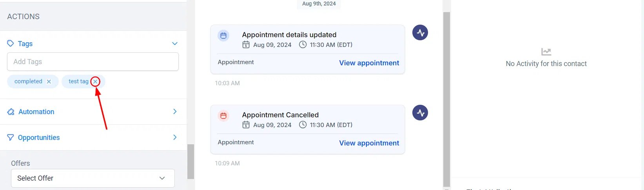Screen dimensions: 644x190
Task: Remove the "test tag" tag with its X
Action: tap(95, 81)
